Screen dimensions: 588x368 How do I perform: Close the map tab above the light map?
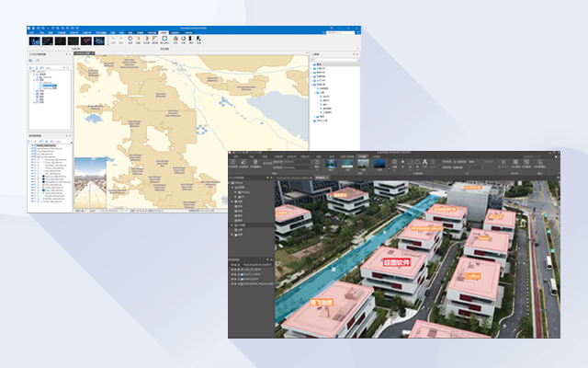pos(93,53)
